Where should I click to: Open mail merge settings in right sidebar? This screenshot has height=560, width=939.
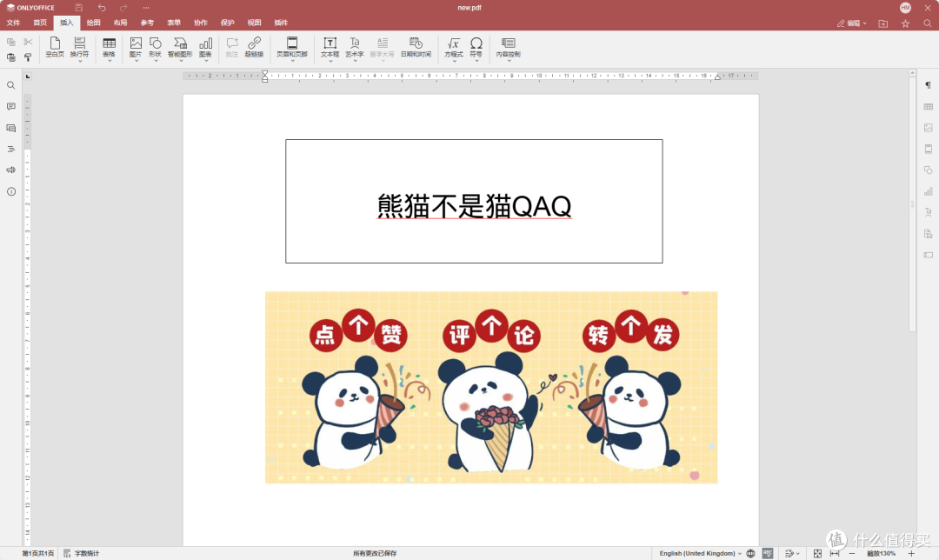click(929, 234)
